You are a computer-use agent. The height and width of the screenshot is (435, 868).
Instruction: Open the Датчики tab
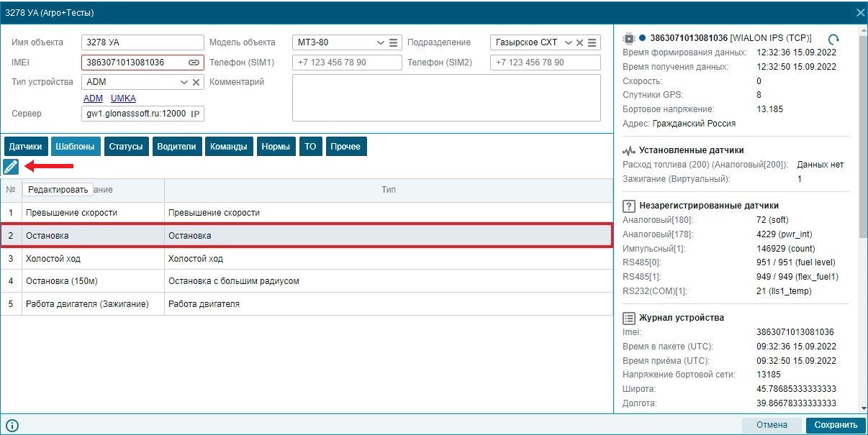25,146
